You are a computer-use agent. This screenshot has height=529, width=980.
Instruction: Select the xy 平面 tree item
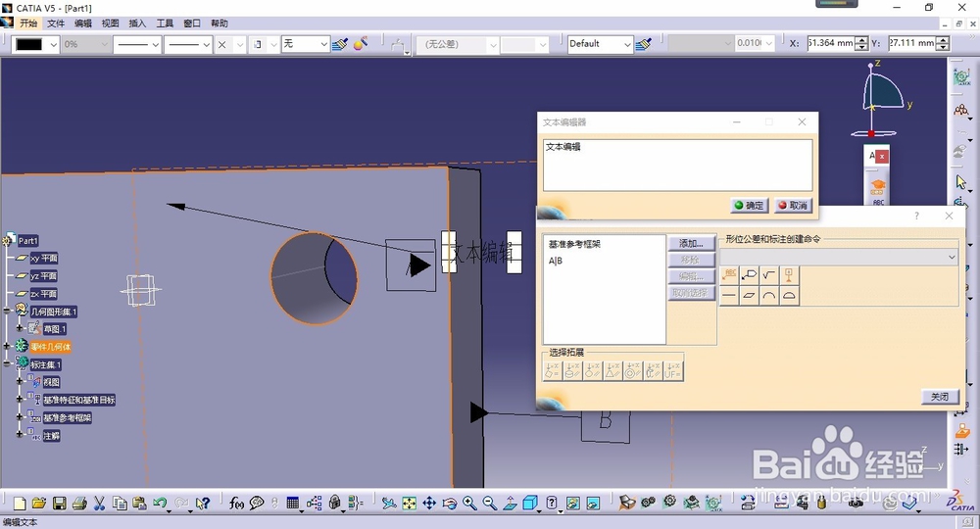pos(44,258)
